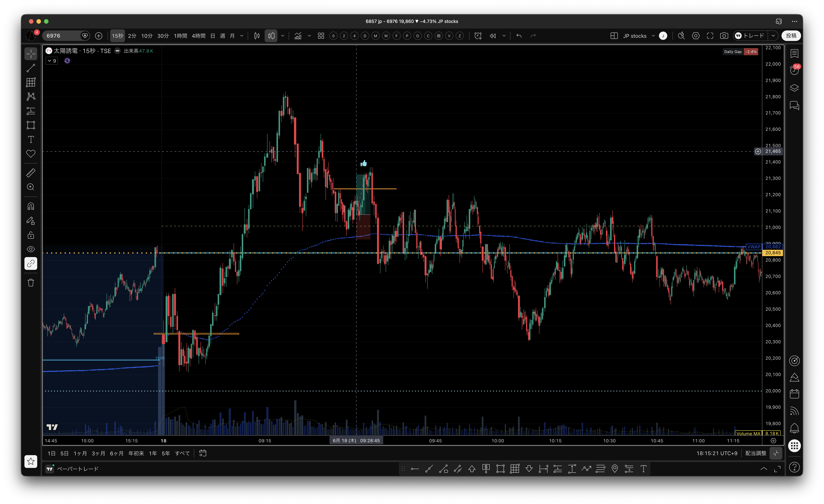Toggle hide all drawings eye icon
Viewport: 824px width, 504px height.
tap(31, 249)
